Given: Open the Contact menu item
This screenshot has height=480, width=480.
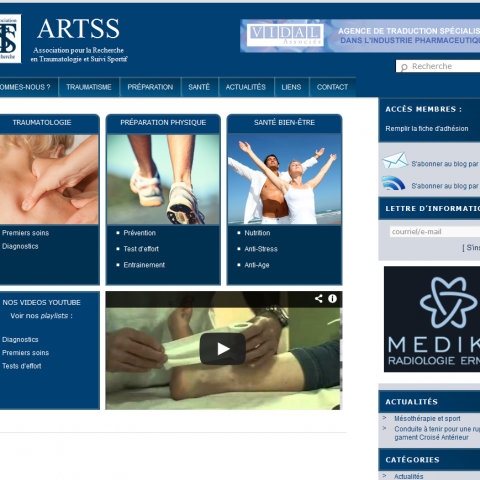Looking at the screenshot, I should tap(332, 87).
